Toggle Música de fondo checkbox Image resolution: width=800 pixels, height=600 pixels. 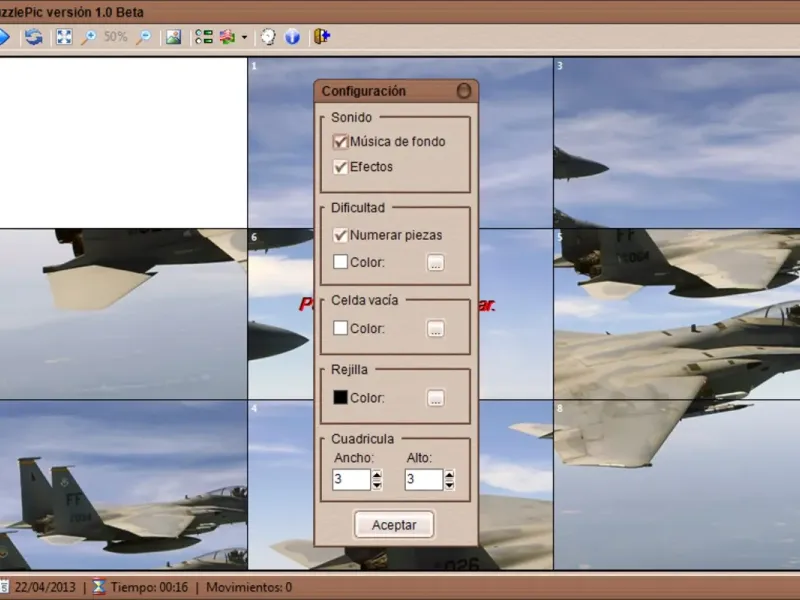coord(340,141)
